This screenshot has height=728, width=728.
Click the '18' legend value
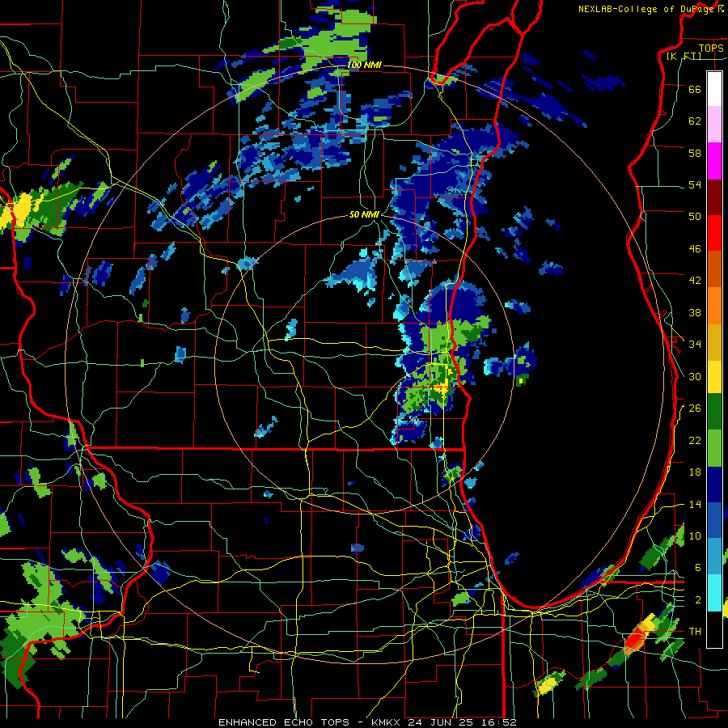click(x=695, y=472)
